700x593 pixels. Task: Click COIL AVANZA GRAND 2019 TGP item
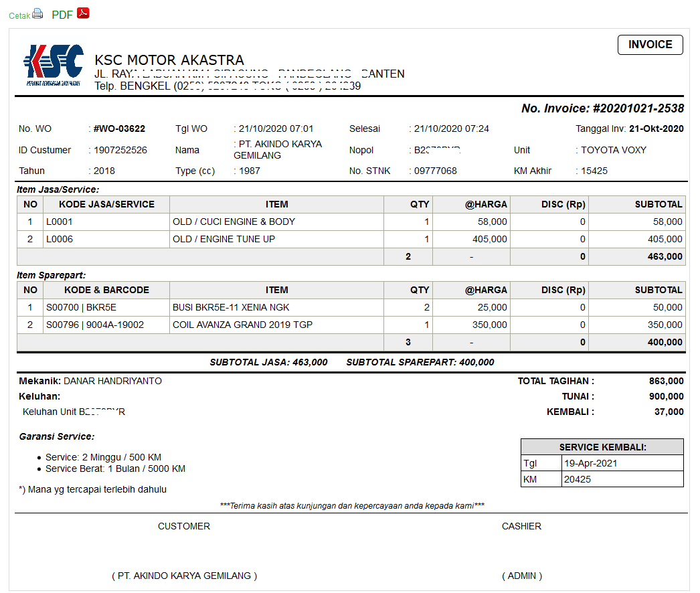point(242,325)
